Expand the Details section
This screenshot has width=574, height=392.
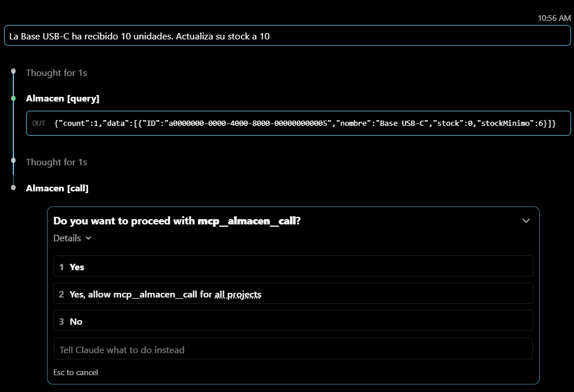click(72, 238)
